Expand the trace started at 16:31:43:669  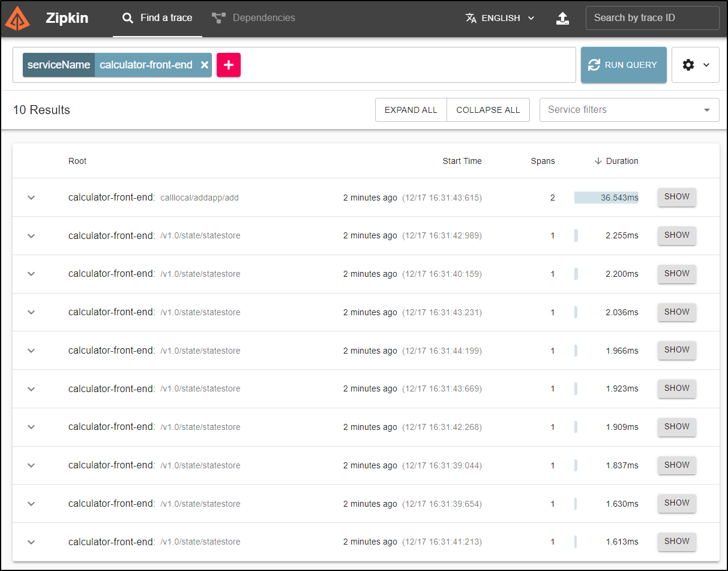click(32, 389)
